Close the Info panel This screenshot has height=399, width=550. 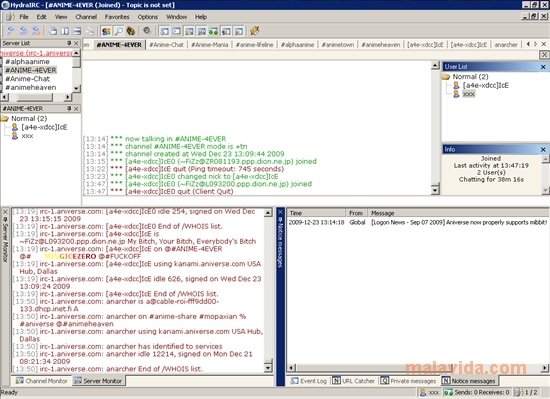pos(543,149)
